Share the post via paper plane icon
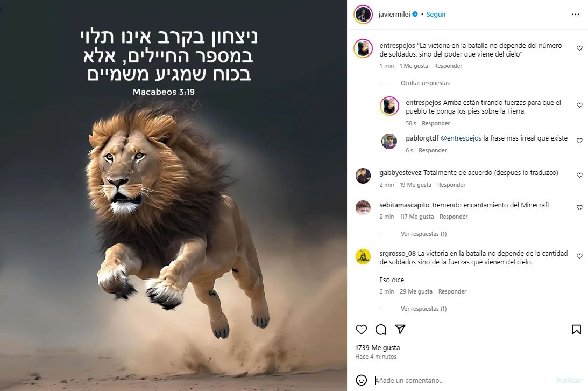The height and width of the screenshot is (391, 588). click(x=400, y=329)
